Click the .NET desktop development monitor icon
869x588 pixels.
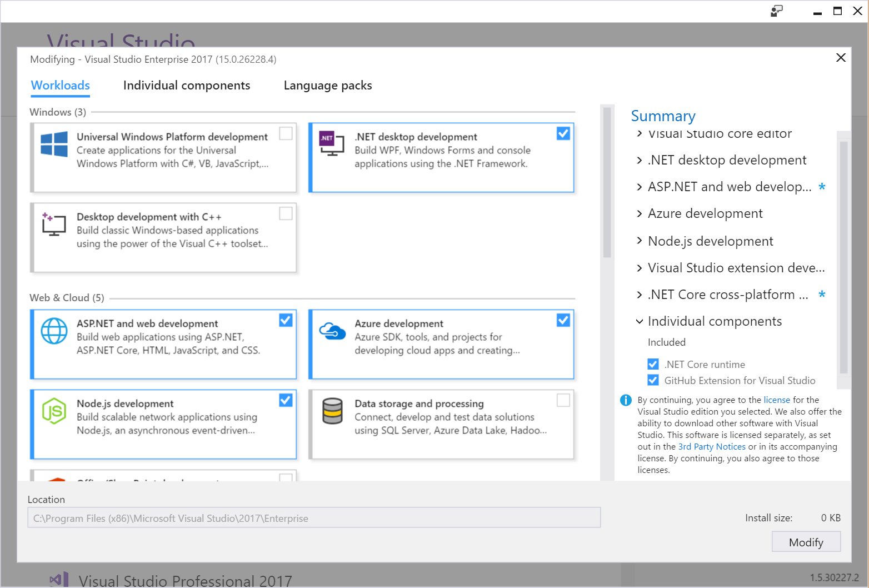[x=332, y=143]
